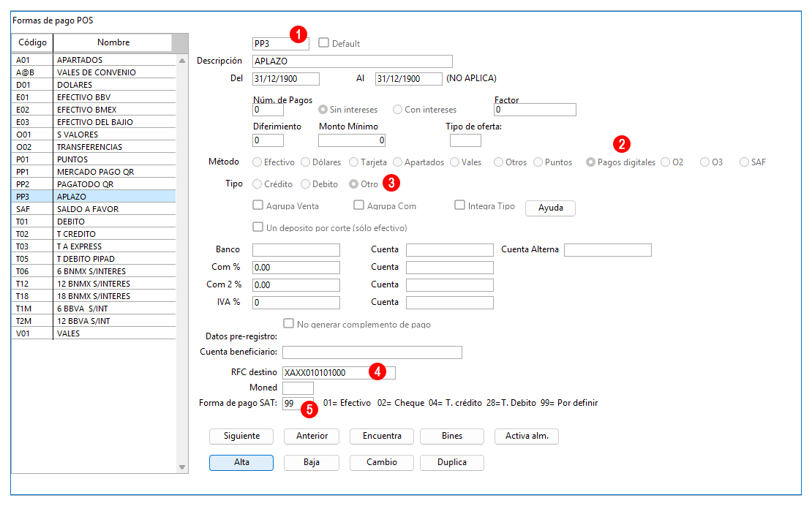Select the O3 method radio button
Screen dimensions: 812x506
click(x=704, y=162)
